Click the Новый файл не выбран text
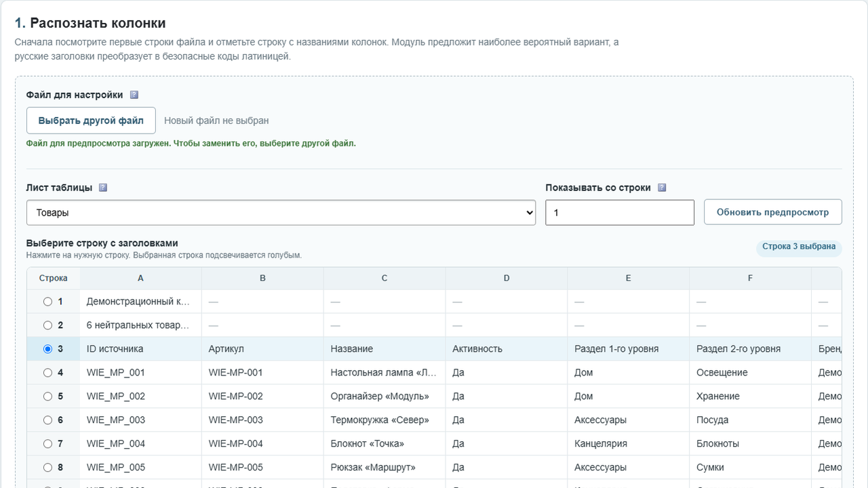The width and height of the screenshot is (868, 488). click(216, 121)
